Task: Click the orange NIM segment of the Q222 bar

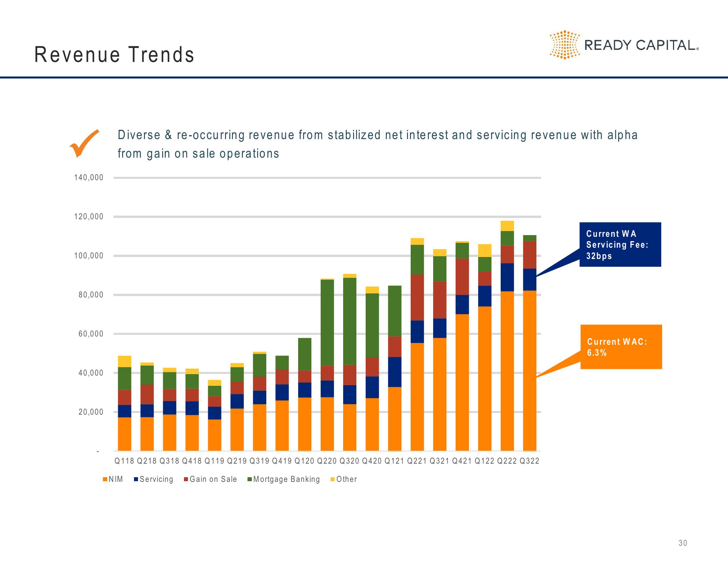Action: (x=507, y=371)
